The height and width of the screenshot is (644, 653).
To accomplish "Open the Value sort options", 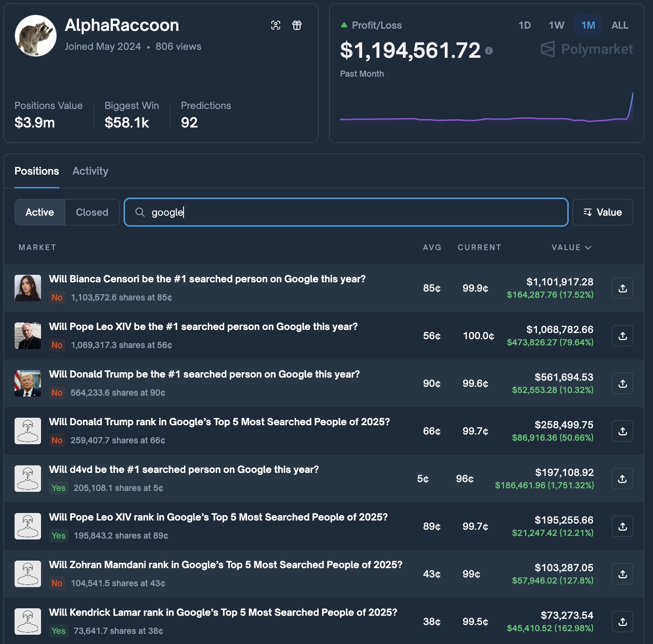I will [603, 212].
